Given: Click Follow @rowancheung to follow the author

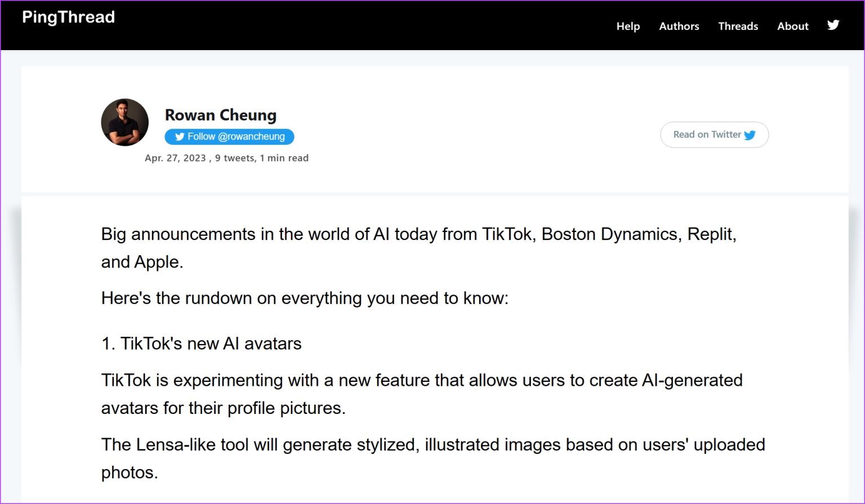Looking at the screenshot, I should (x=229, y=136).
